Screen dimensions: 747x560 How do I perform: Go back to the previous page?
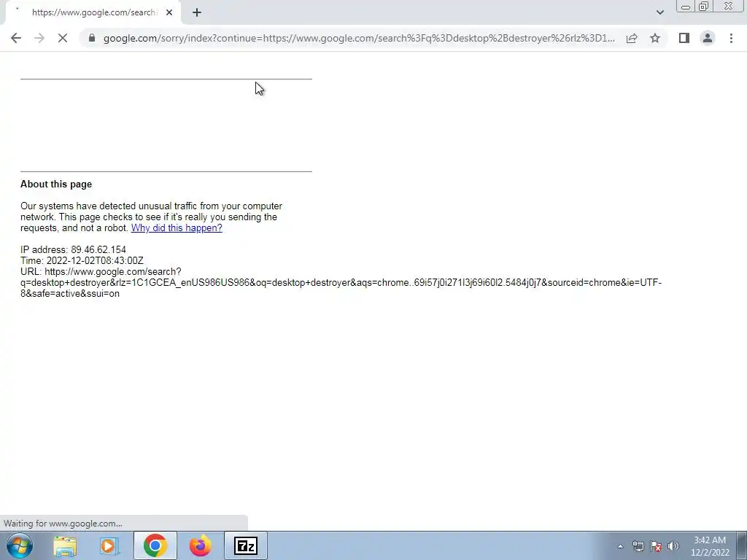tap(16, 38)
